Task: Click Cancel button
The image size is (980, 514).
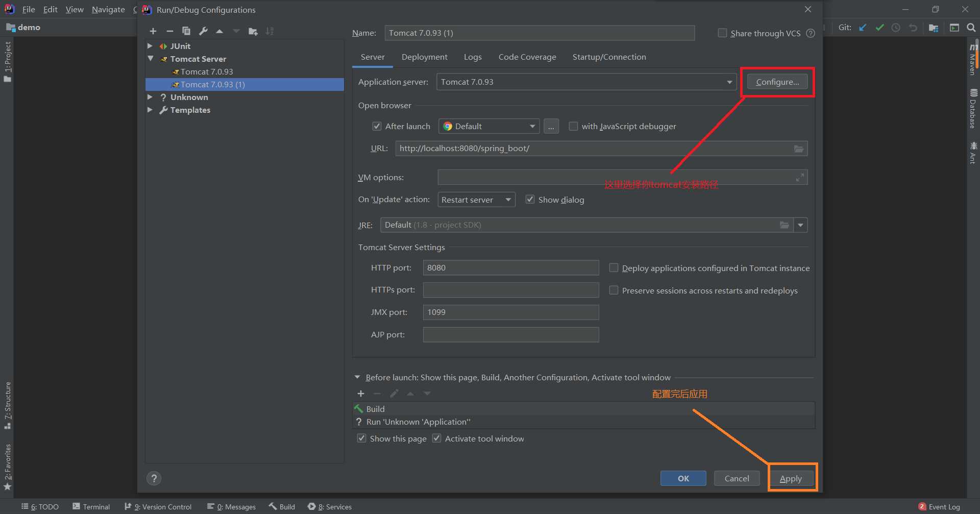Action: tap(737, 478)
